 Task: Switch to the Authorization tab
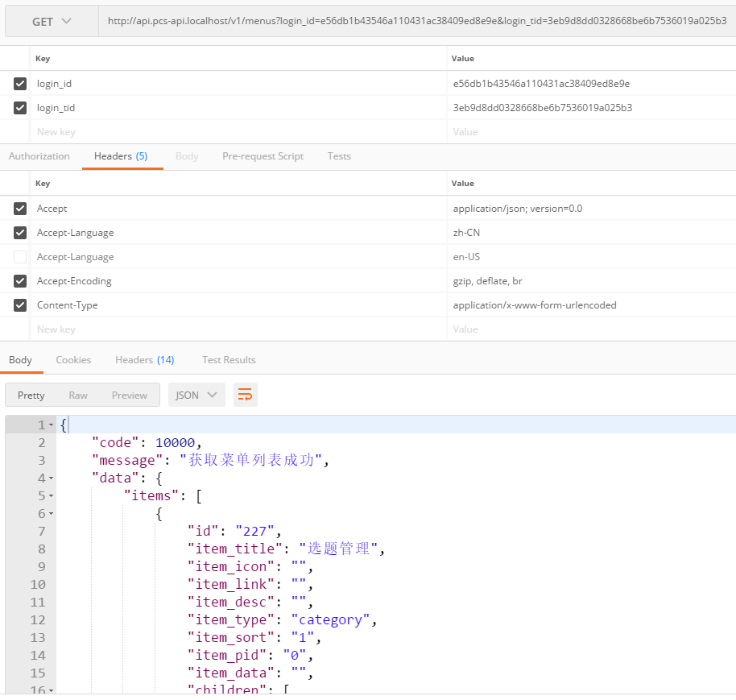coord(39,156)
